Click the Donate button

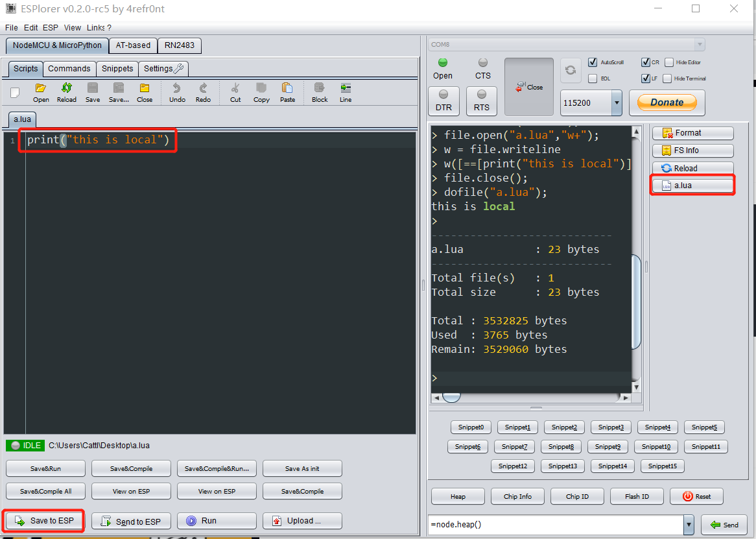[x=667, y=102]
